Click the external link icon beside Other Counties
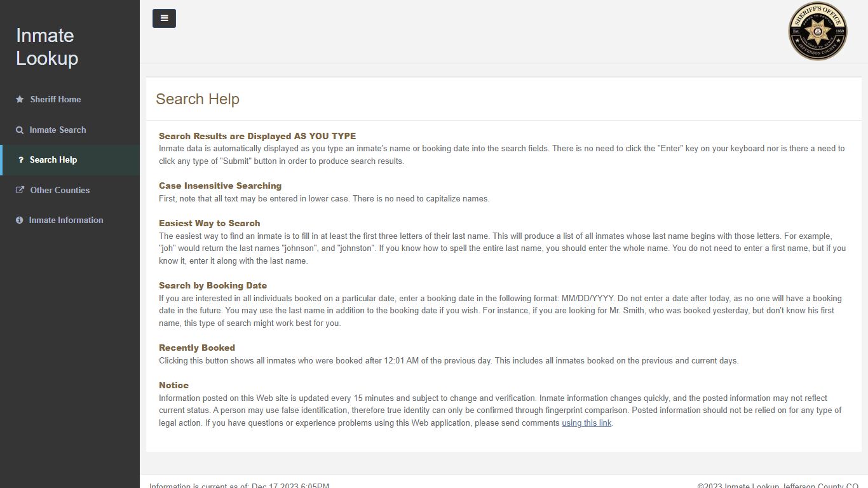 [x=20, y=190]
